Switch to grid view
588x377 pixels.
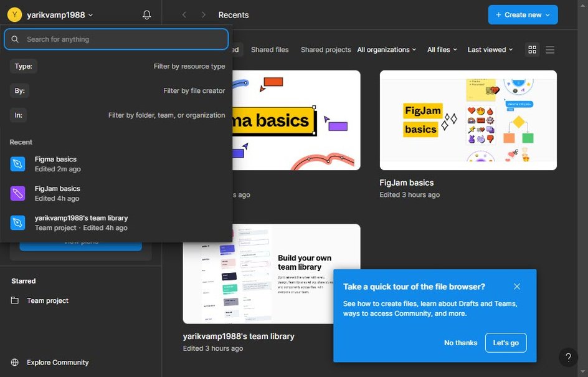[x=532, y=49]
